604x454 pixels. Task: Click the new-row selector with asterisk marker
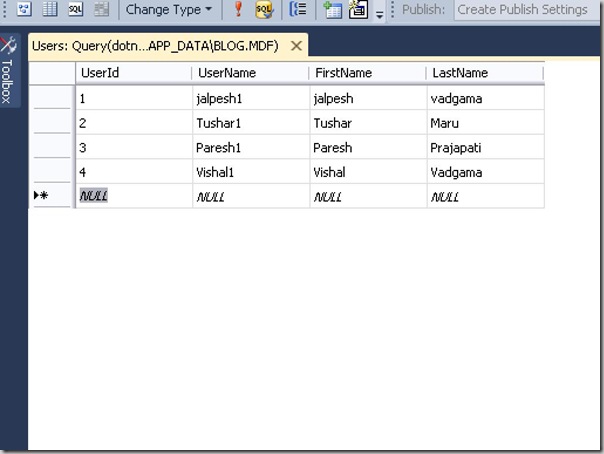[x=52, y=196]
